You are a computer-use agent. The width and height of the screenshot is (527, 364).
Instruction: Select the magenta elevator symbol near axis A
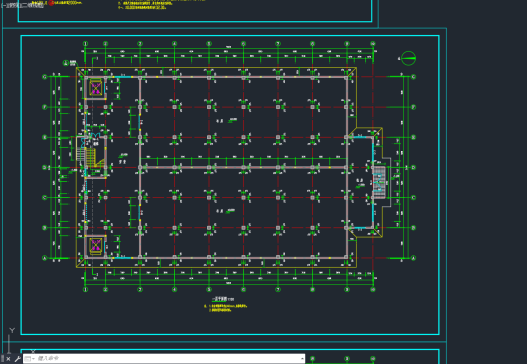click(x=96, y=246)
